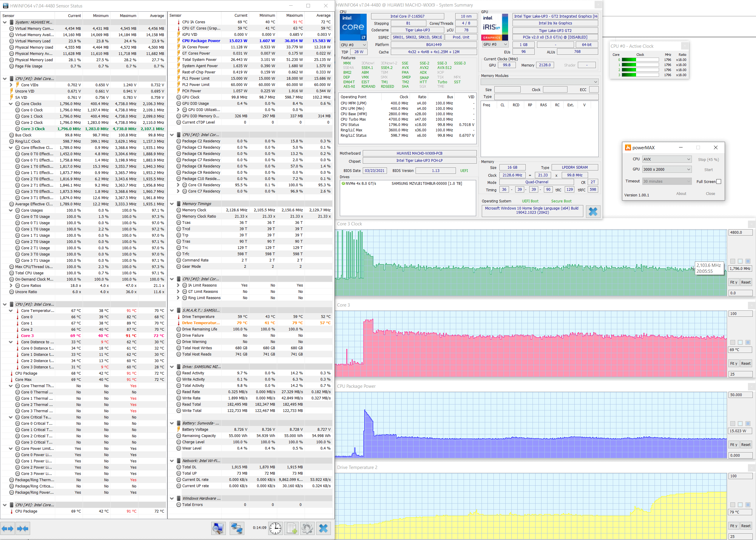Click the expand columns double-arrow icon
This screenshot has width=756, height=540.
pyautogui.click(x=7, y=528)
